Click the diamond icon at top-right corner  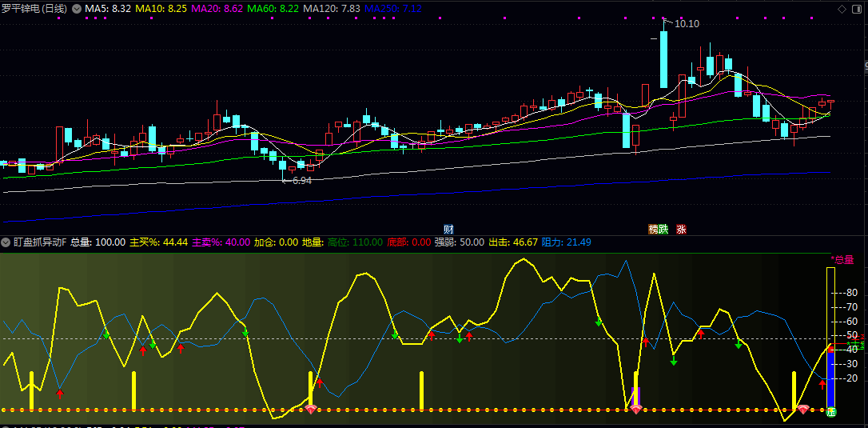tap(841, 9)
